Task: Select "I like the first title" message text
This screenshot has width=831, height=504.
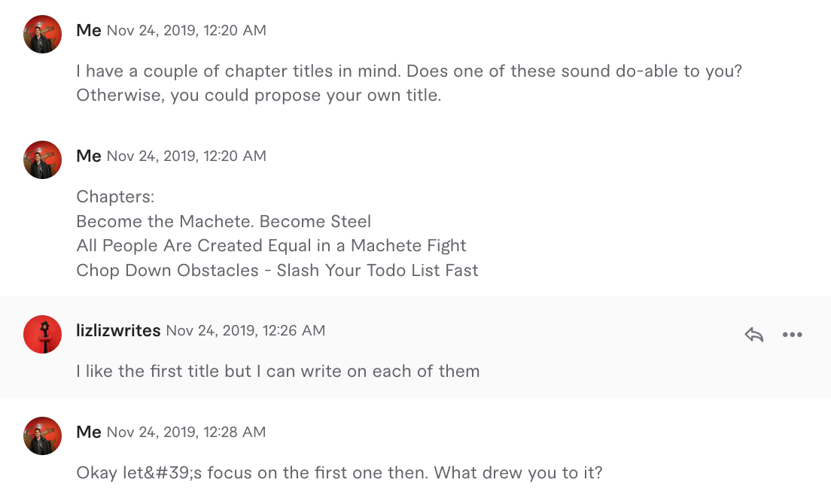Action: pyautogui.click(x=278, y=371)
